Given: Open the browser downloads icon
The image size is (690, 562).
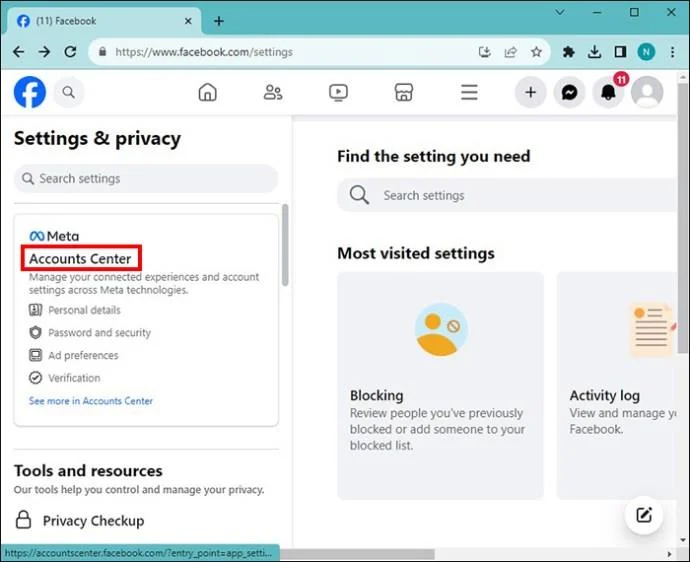Looking at the screenshot, I should point(594,52).
